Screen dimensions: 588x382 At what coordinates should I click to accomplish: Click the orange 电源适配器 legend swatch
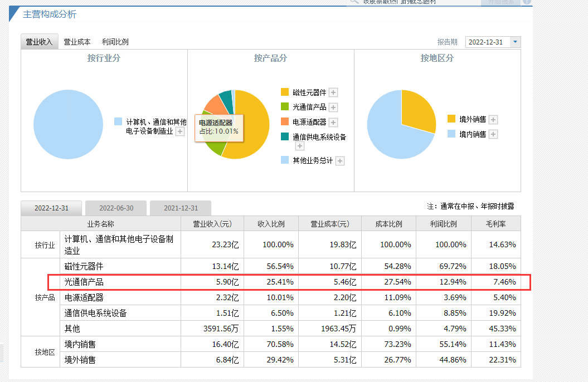point(285,122)
